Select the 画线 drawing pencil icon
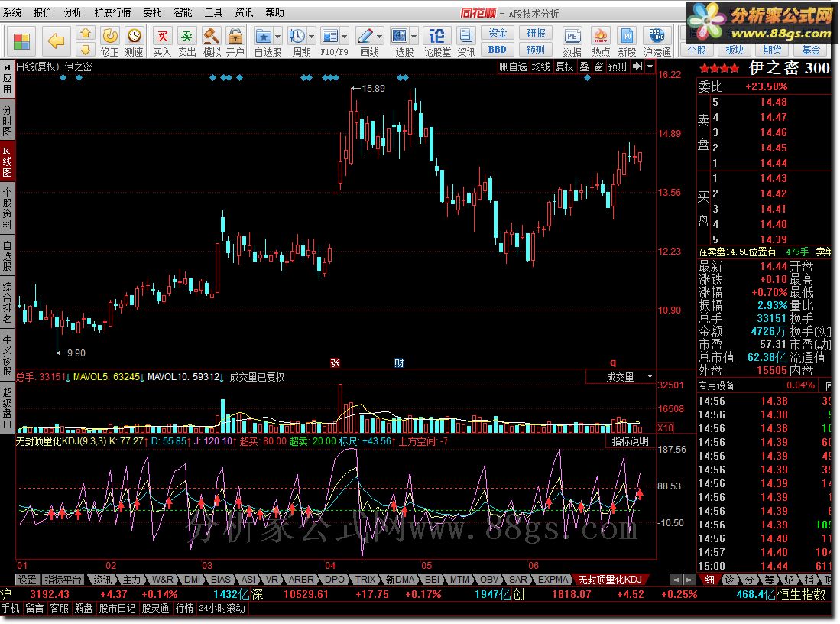This screenshot has width=840, height=624. point(365,36)
